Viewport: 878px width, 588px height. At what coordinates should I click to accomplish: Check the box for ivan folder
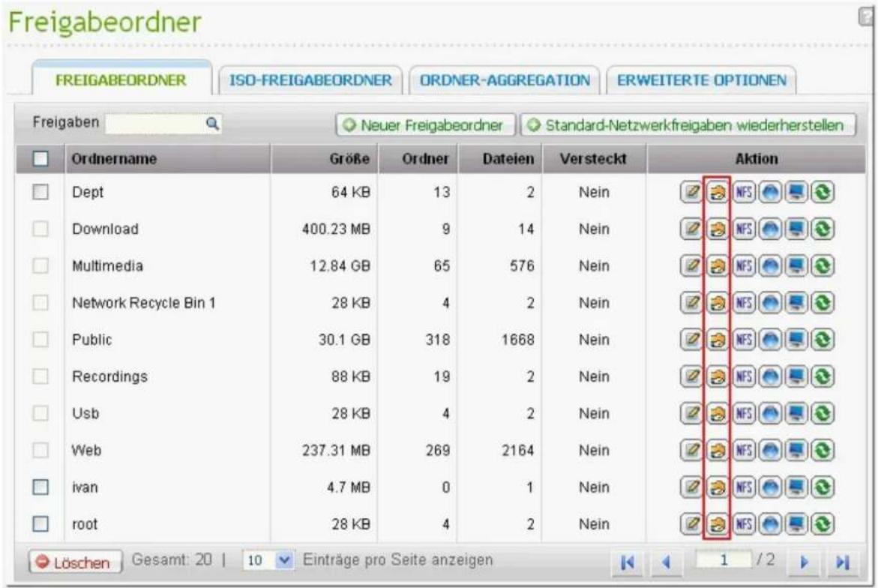(40, 487)
